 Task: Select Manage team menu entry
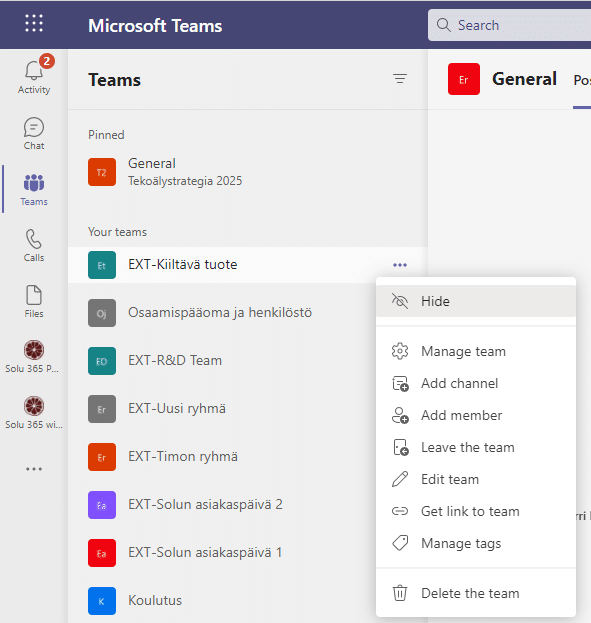[476, 351]
